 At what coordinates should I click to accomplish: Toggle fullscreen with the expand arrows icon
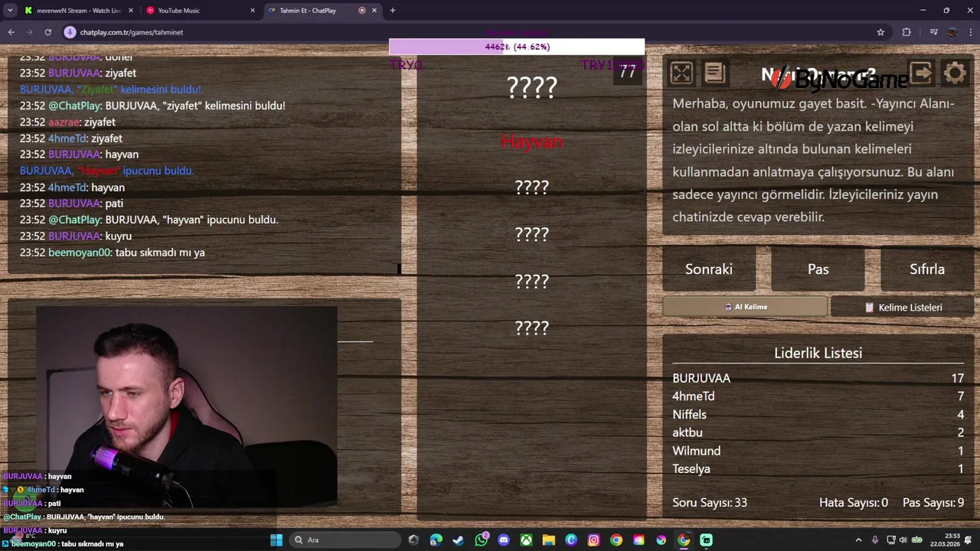[681, 73]
